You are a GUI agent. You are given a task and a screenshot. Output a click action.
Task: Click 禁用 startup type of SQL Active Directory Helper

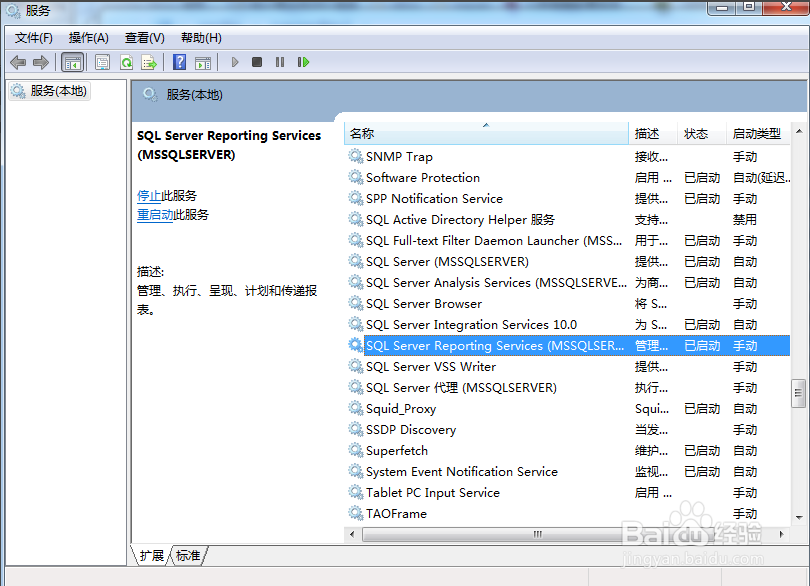pos(744,220)
